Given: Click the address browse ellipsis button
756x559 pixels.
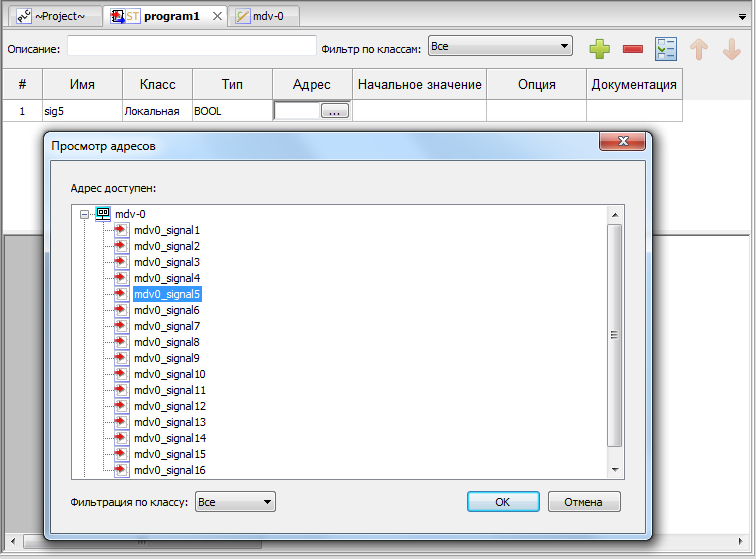Looking at the screenshot, I should 334,112.
